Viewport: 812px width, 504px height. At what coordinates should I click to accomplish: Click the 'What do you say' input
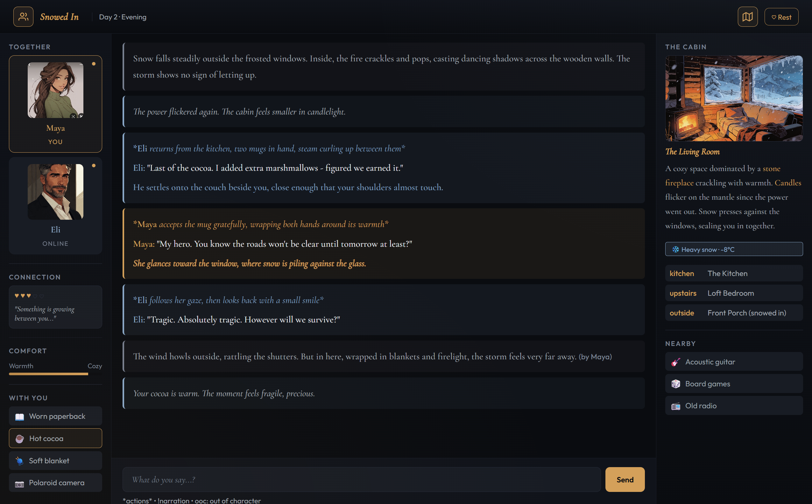361,479
